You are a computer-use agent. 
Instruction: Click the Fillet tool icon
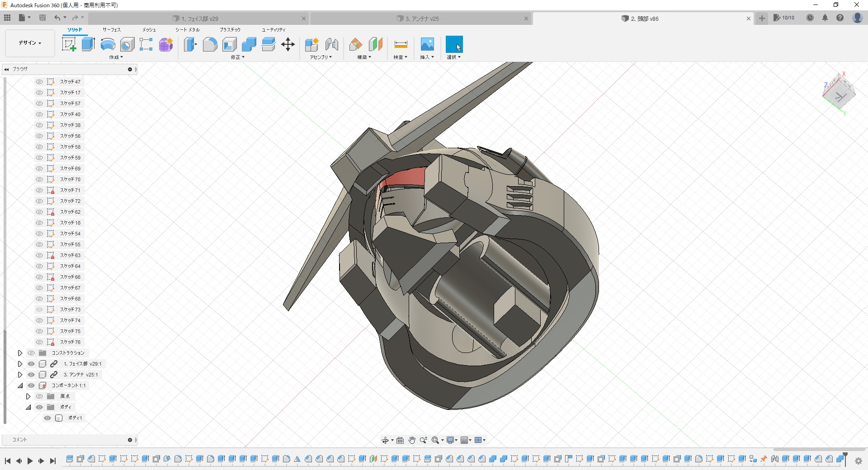click(x=210, y=44)
